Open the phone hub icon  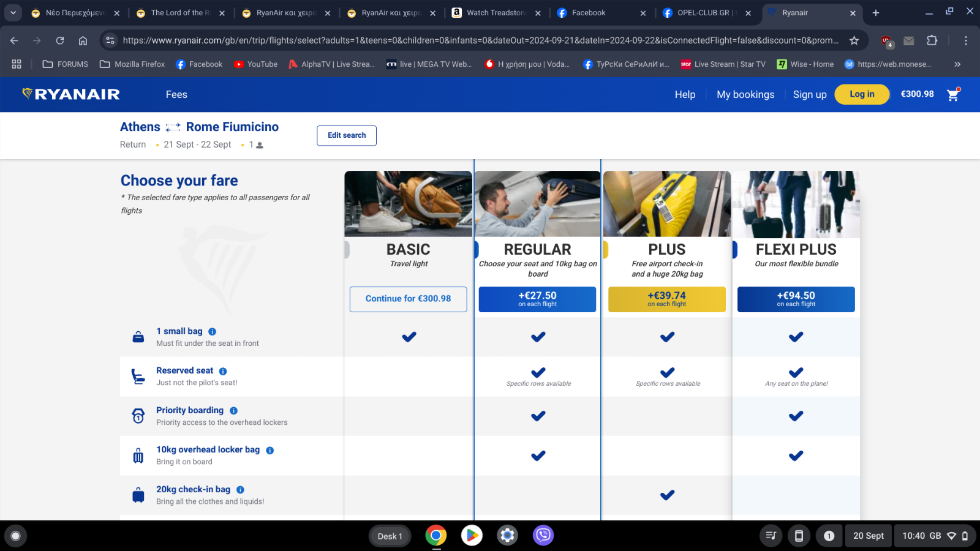tap(799, 536)
